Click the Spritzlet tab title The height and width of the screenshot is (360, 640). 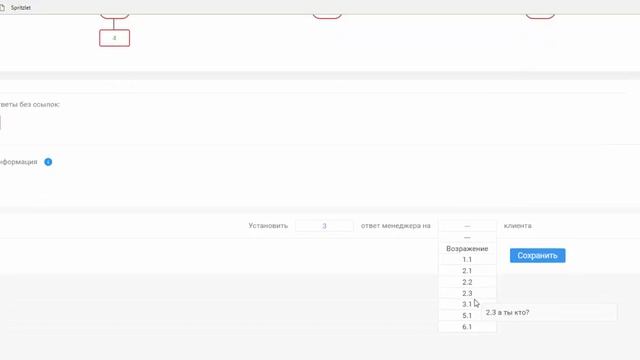coord(21,7)
